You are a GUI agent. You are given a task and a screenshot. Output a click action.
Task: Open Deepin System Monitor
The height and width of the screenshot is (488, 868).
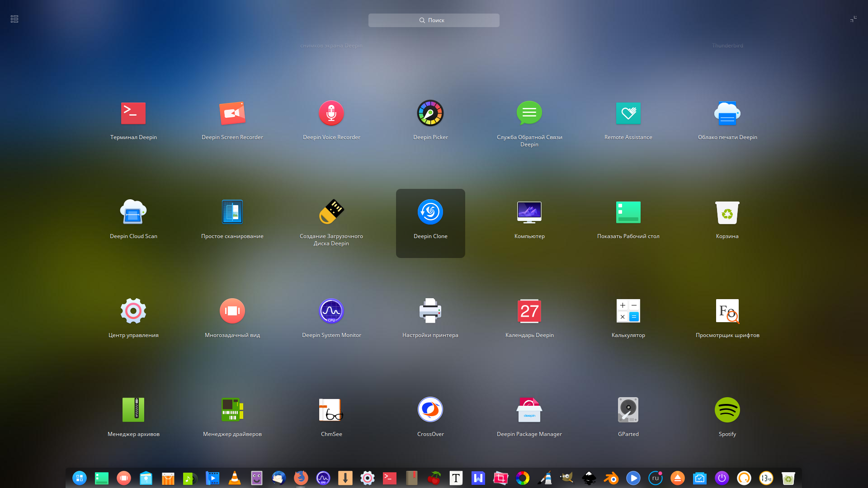coord(331,311)
